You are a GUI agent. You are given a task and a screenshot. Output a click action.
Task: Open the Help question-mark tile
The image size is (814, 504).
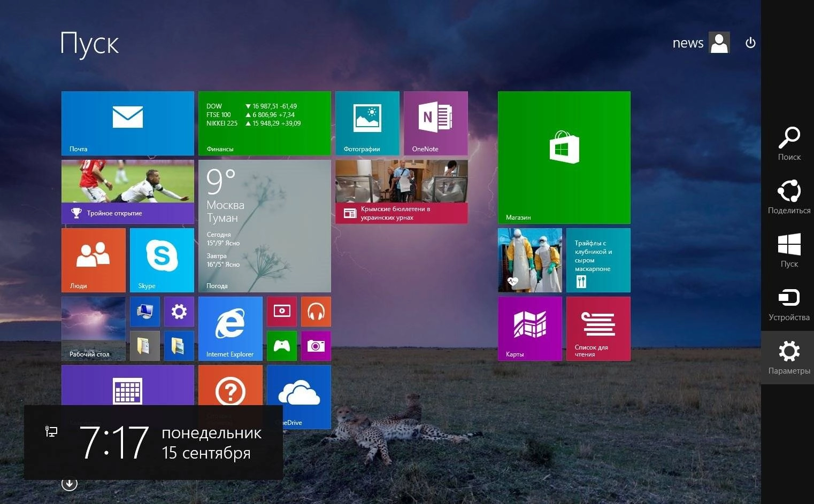(231, 385)
